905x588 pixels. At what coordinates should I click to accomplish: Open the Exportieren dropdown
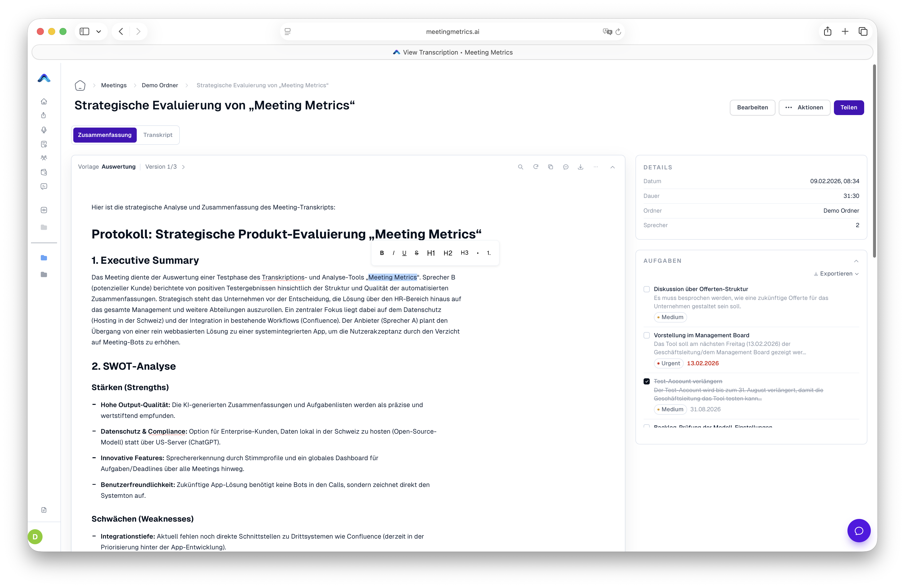(x=836, y=274)
